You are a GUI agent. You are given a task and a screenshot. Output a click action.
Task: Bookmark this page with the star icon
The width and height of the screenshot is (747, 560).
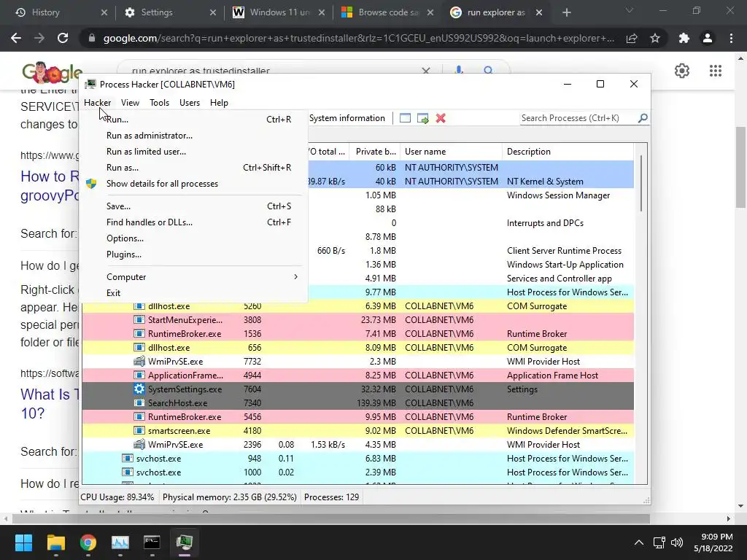pyautogui.click(x=655, y=38)
